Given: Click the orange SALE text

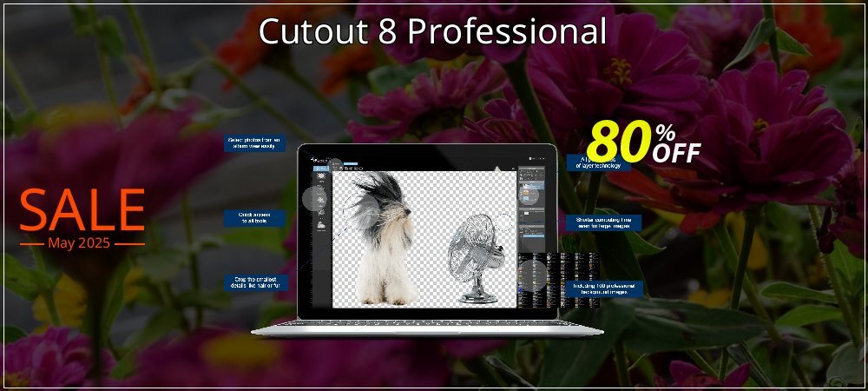Looking at the screenshot, I should tap(82, 210).
